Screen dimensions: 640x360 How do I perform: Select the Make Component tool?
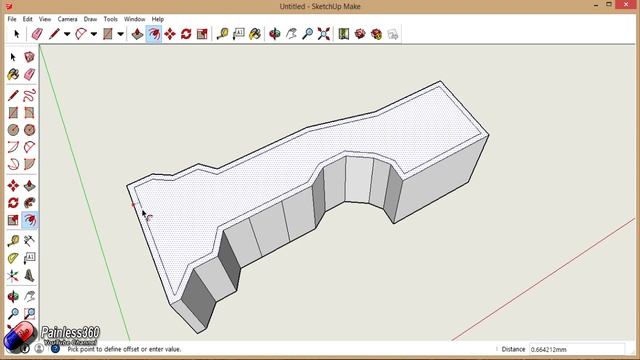(x=29, y=57)
